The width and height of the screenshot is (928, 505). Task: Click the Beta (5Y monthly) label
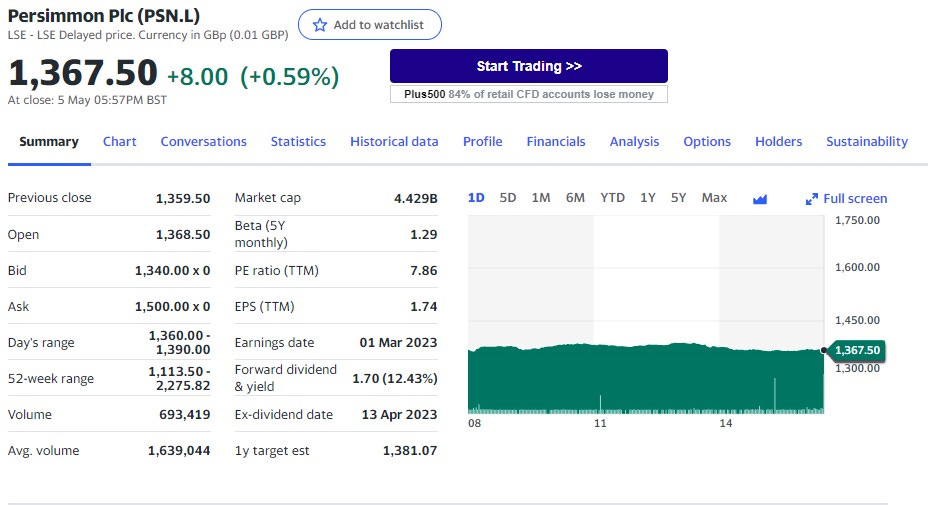[x=261, y=234]
